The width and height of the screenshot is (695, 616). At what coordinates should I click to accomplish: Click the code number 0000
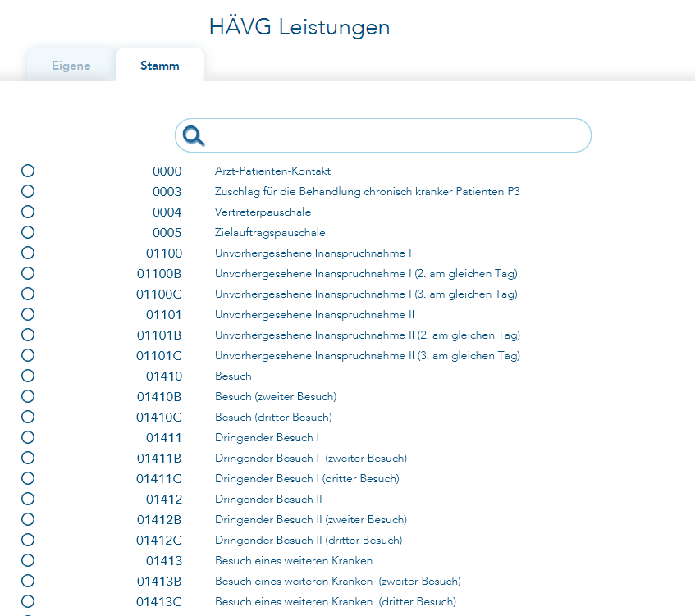[167, 171]
